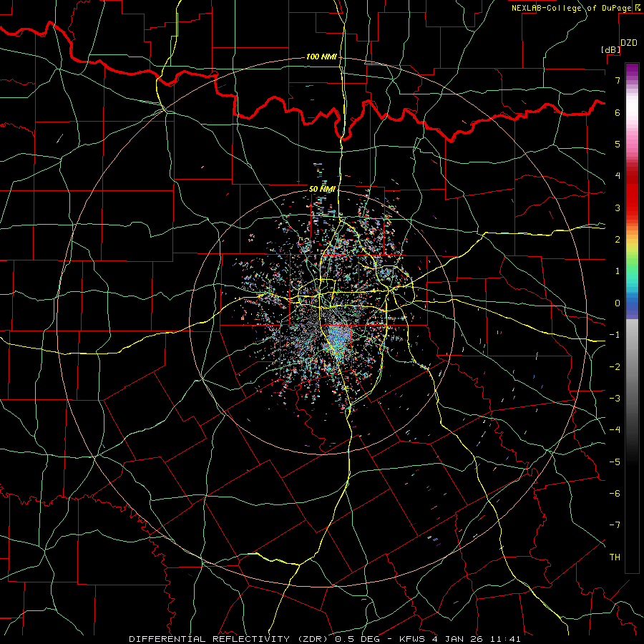Select the 0 value on the color scale
The width and height of the screenshot is (644, 644).
coord(618,303)
